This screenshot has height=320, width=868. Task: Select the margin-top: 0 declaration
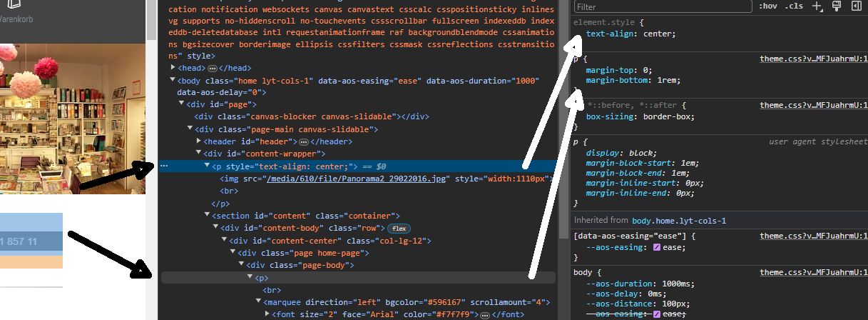tap(618, 70)
